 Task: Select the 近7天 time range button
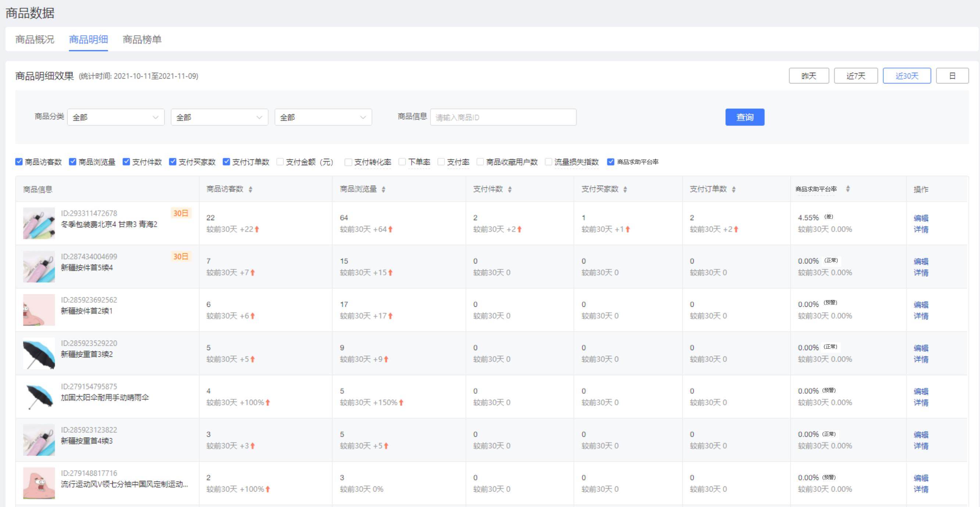(x=856, y=75)
